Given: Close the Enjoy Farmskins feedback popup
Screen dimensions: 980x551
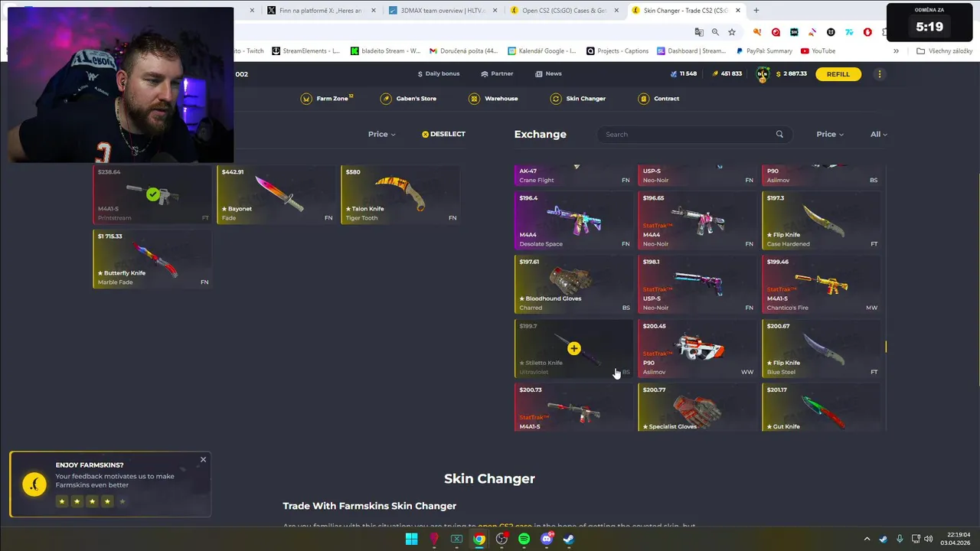Looking at the screenshot, I should 203,459.
